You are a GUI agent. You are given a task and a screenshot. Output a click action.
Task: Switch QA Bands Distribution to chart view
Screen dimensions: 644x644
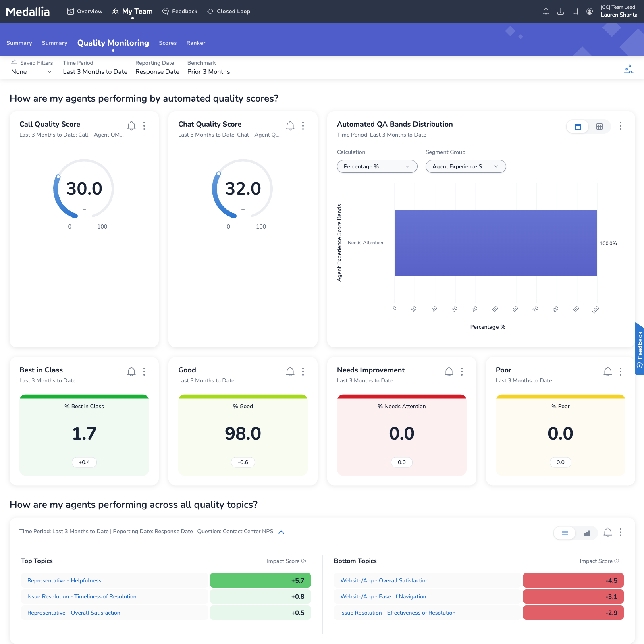[x=578, y=127]
